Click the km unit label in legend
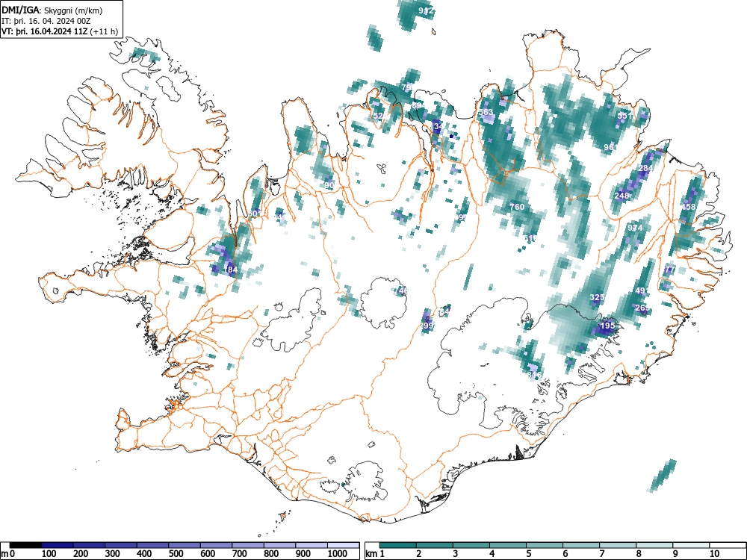Viewport: 747px width, 560px height. pyautogui.click(x=371, y=554)
